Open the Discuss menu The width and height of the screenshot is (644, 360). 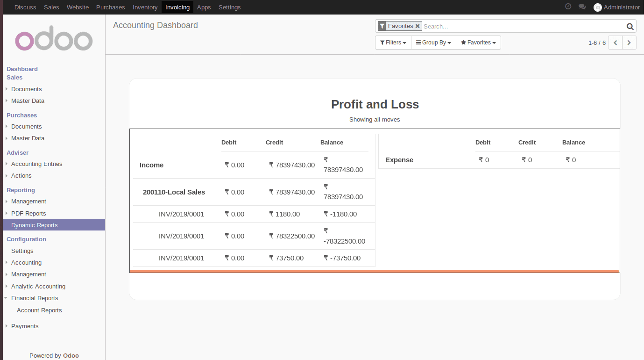pos(25,7)
